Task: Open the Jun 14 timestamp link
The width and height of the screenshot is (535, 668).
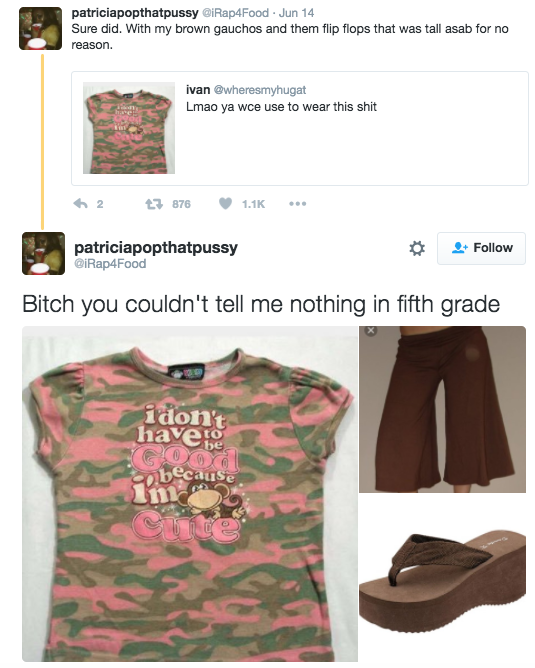Action: (296, 13)
